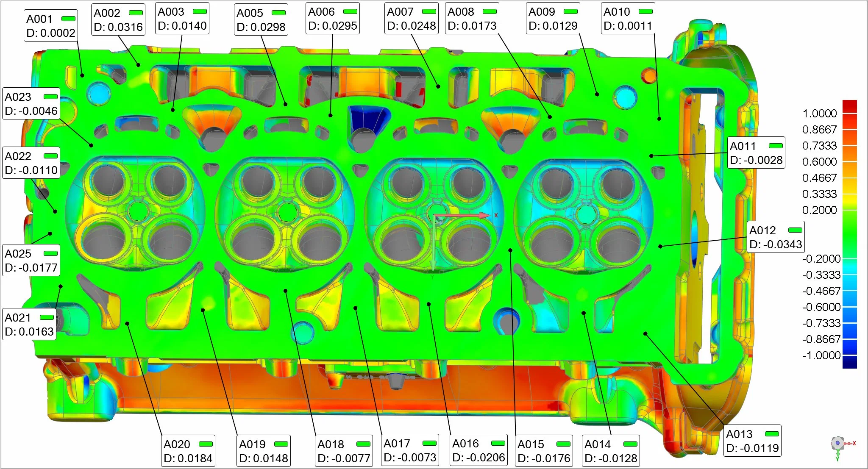Select annotation label A013

point(752,441)
